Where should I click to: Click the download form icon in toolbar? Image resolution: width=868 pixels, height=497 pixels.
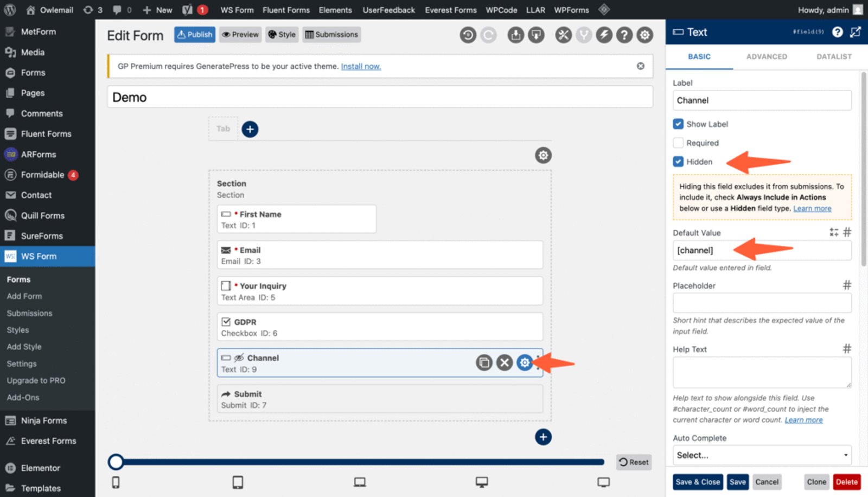pos(536,35)
